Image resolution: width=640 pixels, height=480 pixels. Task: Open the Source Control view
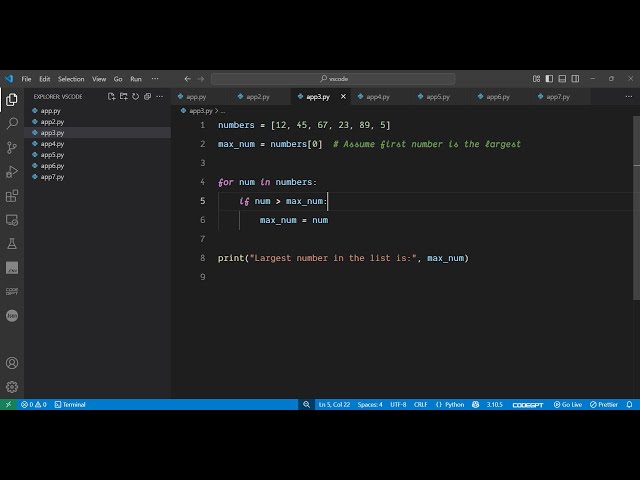12,147
